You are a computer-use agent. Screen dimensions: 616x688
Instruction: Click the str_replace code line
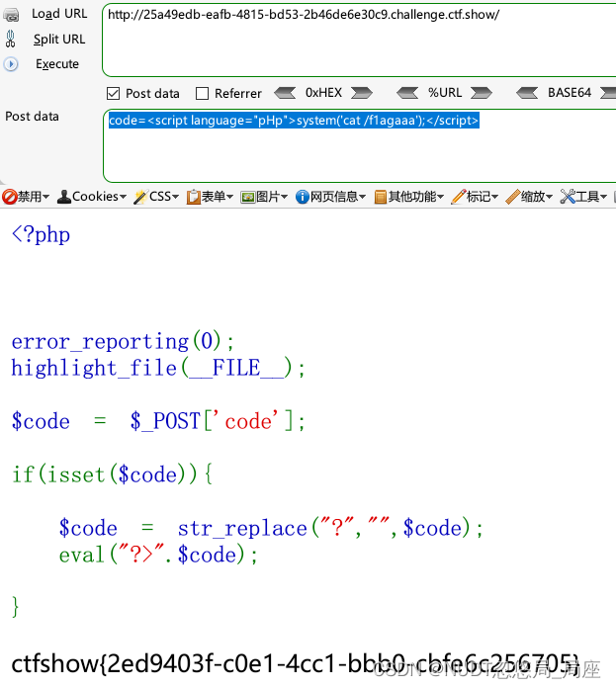(x=271, y=528)
